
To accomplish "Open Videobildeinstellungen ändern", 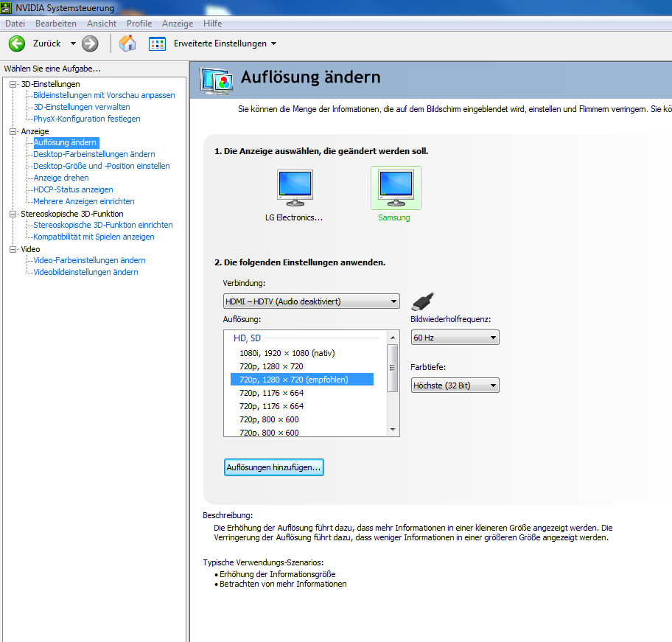I will [x=85, y=272].
